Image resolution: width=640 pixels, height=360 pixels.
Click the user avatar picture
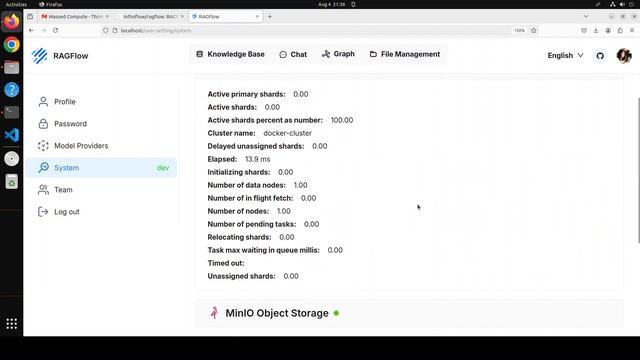coord(624,56)
